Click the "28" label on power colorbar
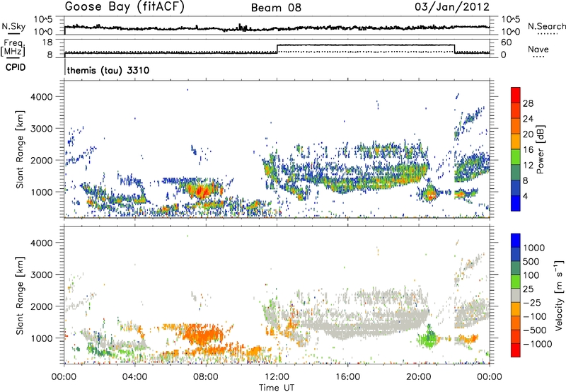 coord(528,103)
